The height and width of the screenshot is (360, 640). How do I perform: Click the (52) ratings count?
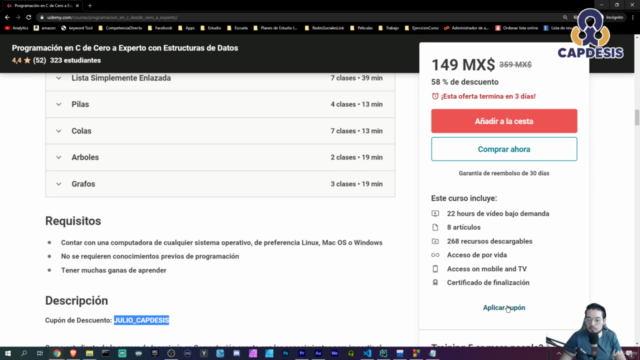(x=39, y=60)
